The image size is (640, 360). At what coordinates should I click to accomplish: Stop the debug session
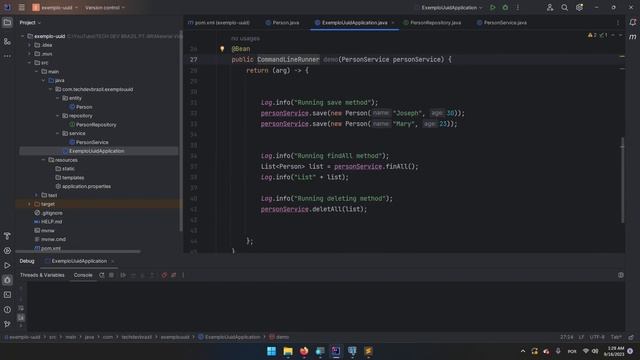coord(111,275)
